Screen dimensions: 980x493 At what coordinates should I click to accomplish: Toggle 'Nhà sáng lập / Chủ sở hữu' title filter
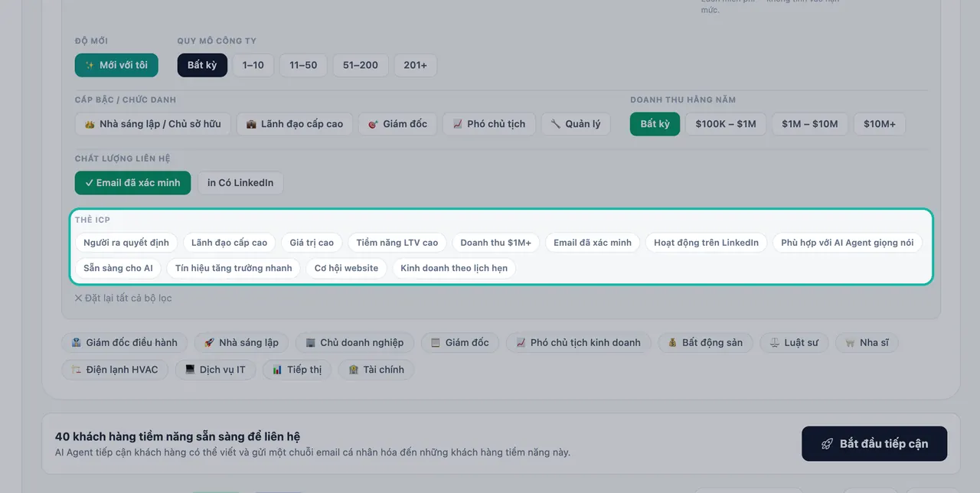coord(152,124)
